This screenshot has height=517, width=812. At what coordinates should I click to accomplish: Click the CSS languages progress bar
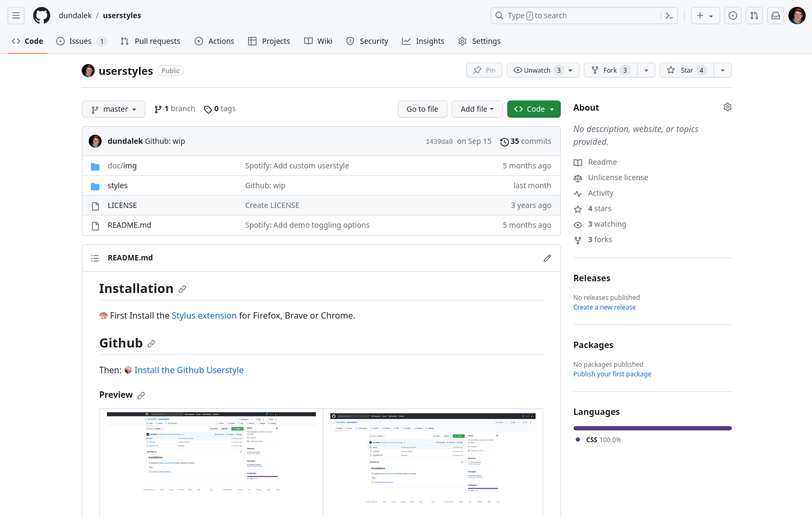[653, 428]
